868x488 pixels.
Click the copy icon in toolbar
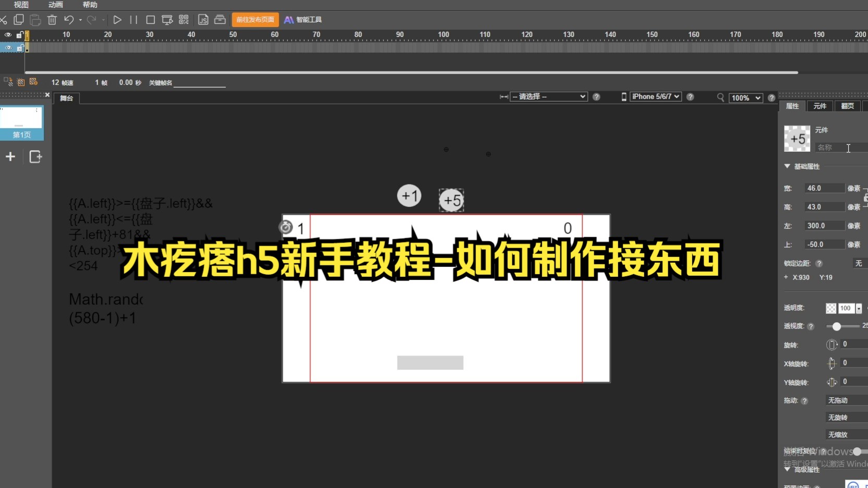coord(19,20)
